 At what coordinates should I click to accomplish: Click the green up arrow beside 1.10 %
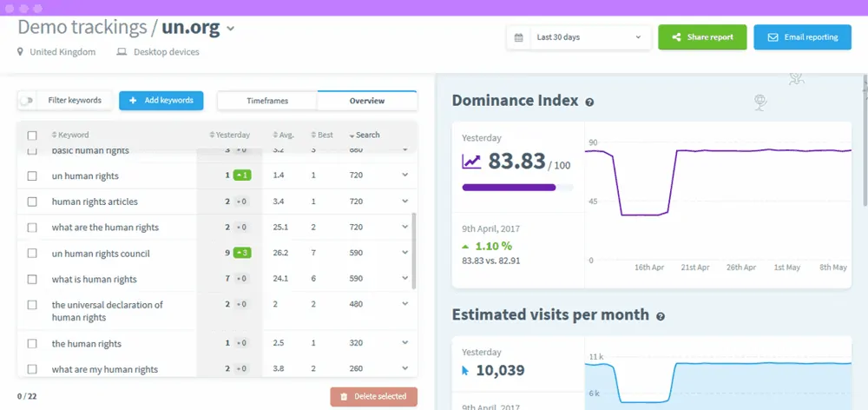coord(465,246)
